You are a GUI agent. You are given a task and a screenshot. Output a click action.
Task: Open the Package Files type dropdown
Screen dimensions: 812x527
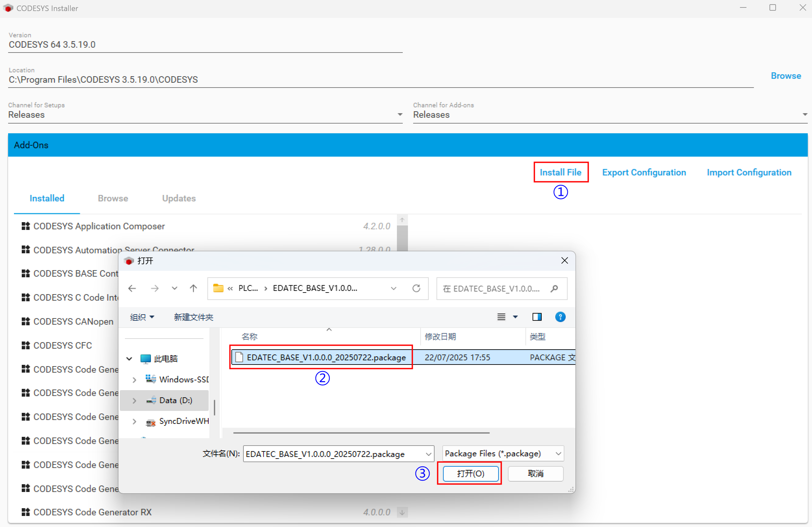(x=558, y=453)
